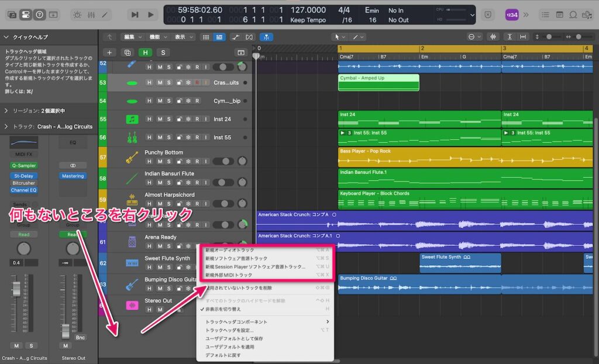
Task: Open the Smart Controls icon
Action: [77, 15]
